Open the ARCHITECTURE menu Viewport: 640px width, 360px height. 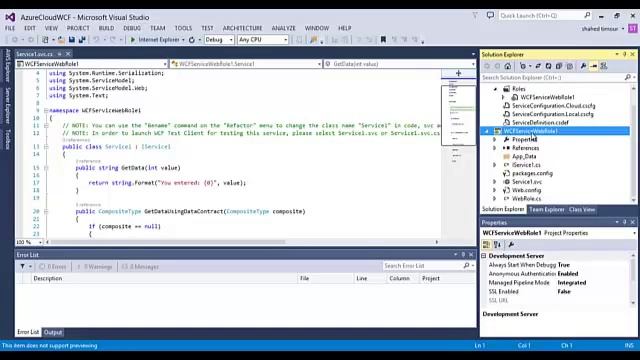click(x=242, y=28)
